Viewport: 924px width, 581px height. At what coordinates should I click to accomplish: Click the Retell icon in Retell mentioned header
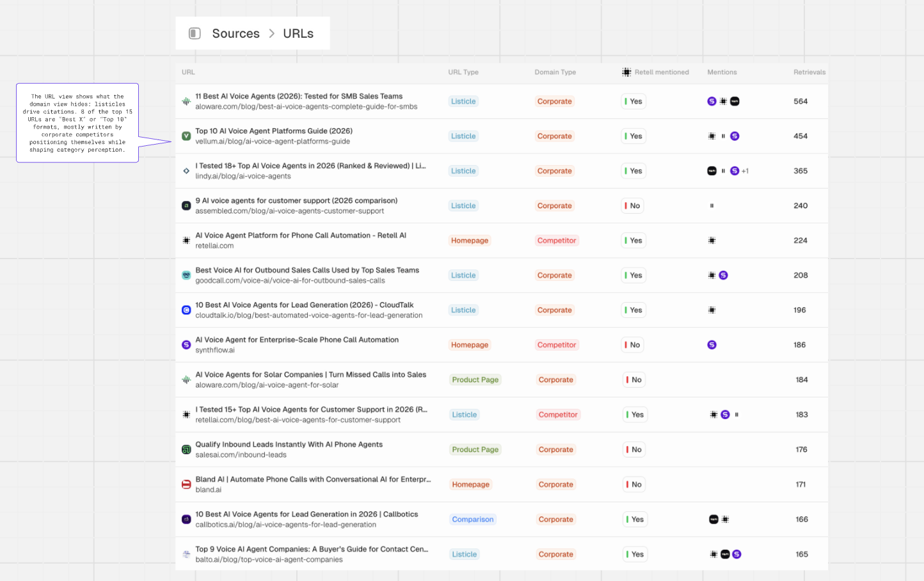coord(626,72)
